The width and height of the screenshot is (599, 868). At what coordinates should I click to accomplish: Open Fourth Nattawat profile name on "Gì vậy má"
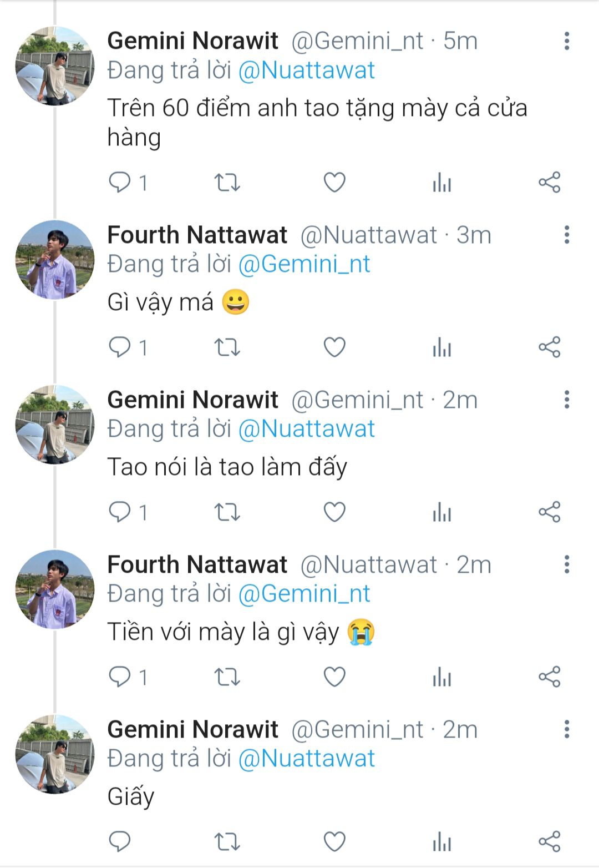(x=197, y=235)
